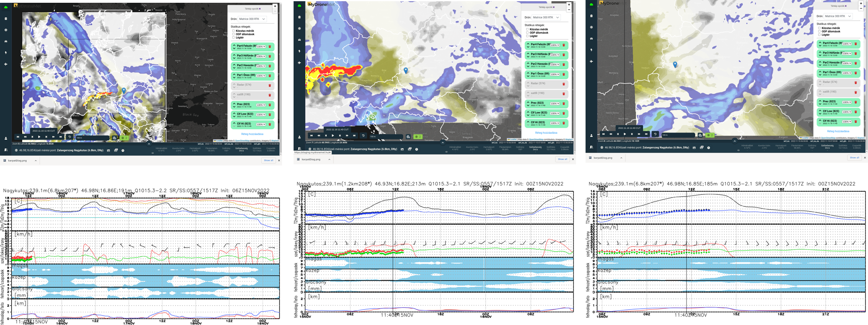Click the image icon beside Zalaegerszeg Nagykutas in left screenshot

(108, 150)
